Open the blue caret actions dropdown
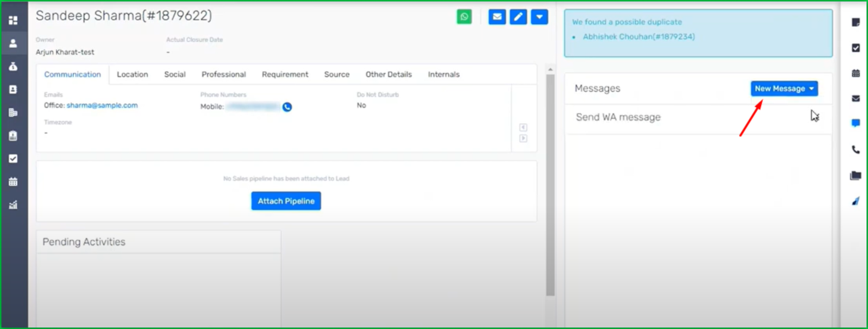 539,17
